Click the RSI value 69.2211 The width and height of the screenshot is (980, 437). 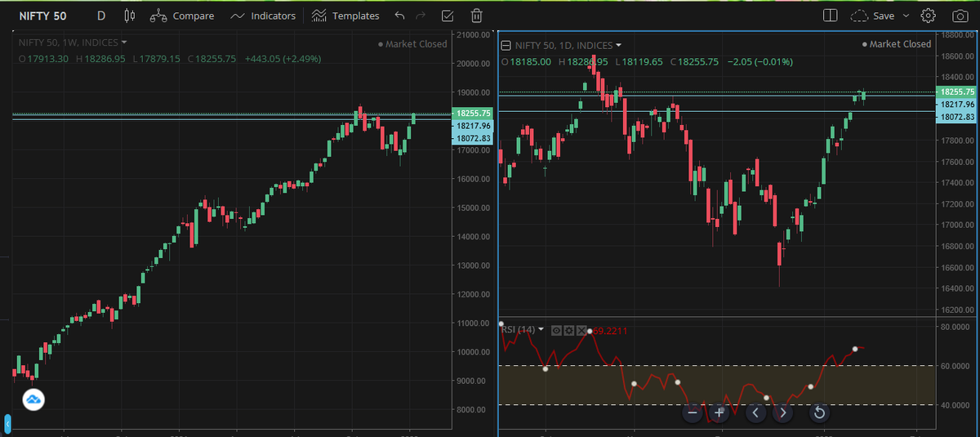click(609, 330)
